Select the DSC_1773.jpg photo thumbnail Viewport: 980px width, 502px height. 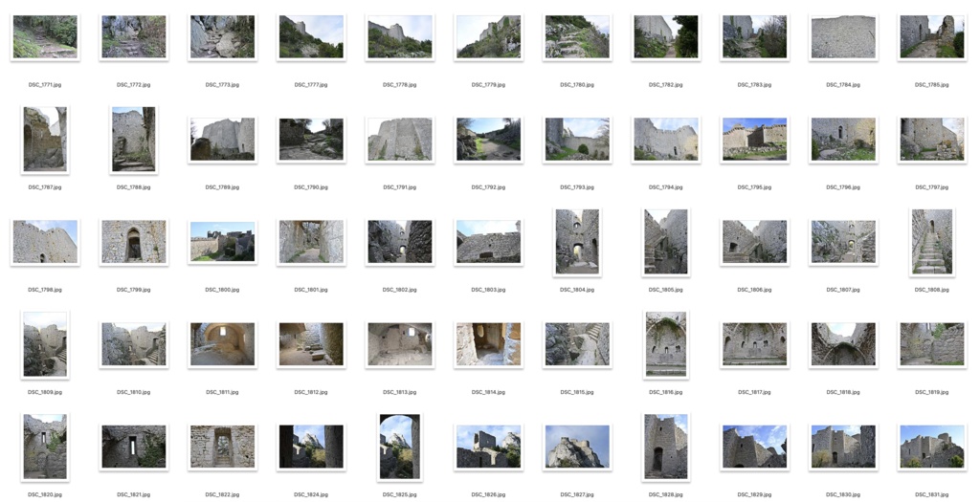(x=222, y=37)
